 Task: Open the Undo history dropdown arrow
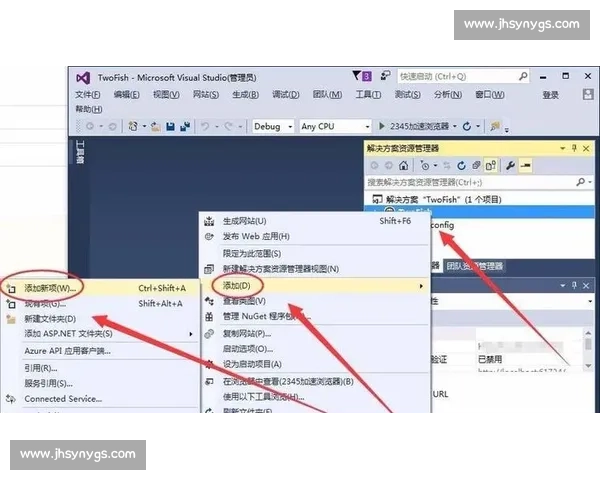coord(217,126)
